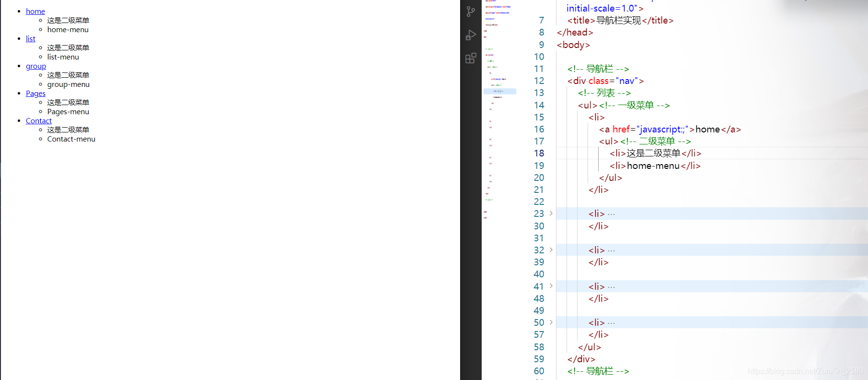
Task: Click line number 7 in the gutter
Action: point(542,21)
